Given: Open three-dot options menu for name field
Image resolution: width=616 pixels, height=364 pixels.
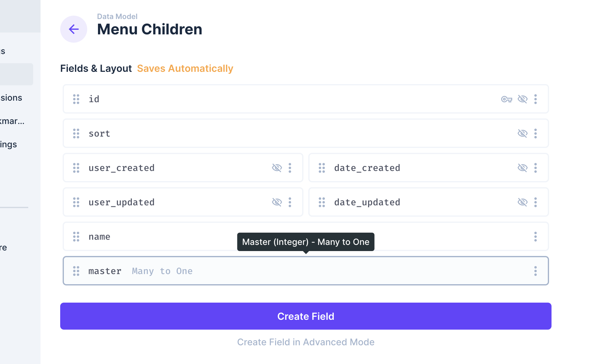Looking at the screenshot, I should [536, 237].
